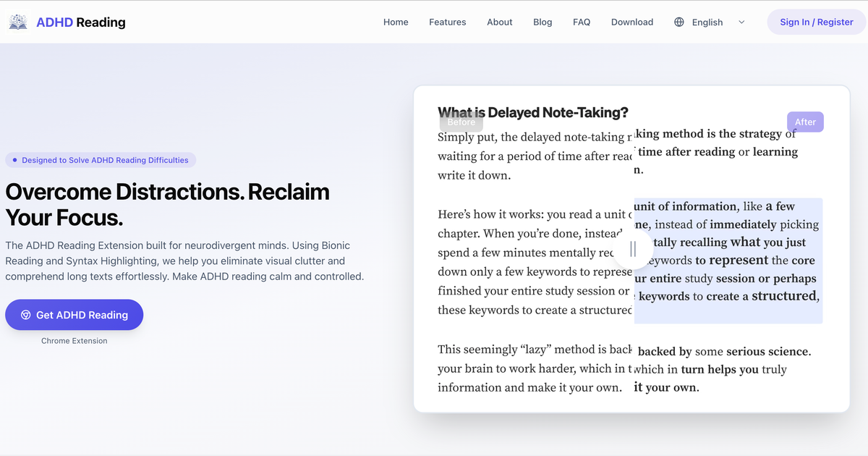This screenshot has height=456, width=868.
Task: Click the ADHD Reading book logo
Action: (18, 21)
